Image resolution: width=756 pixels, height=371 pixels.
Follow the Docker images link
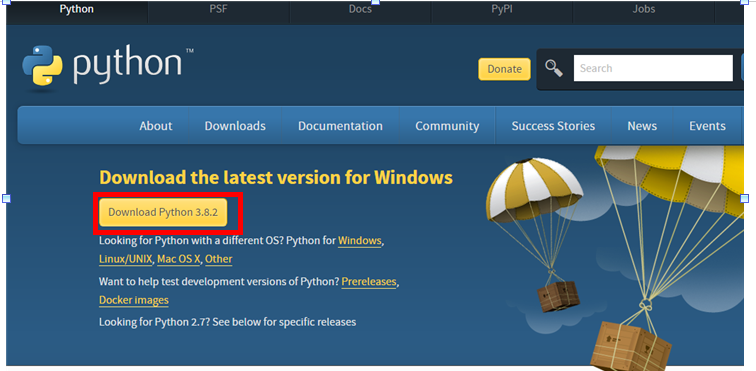pos(134,300)
